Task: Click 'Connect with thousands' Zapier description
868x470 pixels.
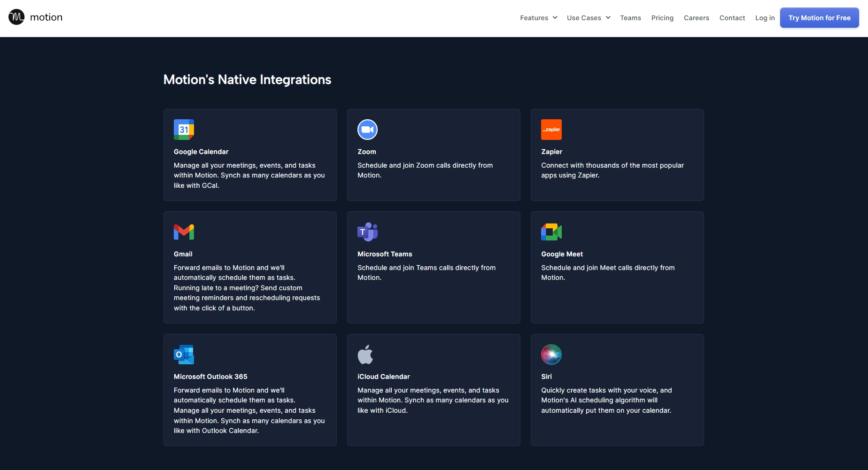Action: pyautogui.click(x=612, y=170)
